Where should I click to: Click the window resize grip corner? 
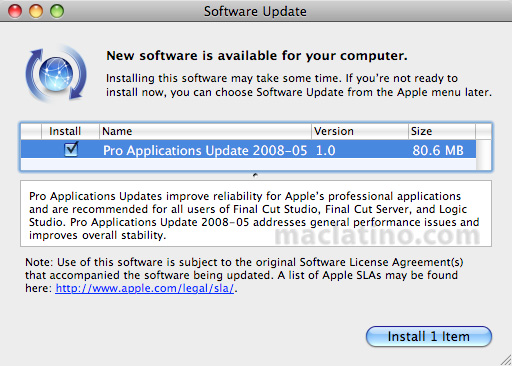pyautogui.click(x=506, y=360)
